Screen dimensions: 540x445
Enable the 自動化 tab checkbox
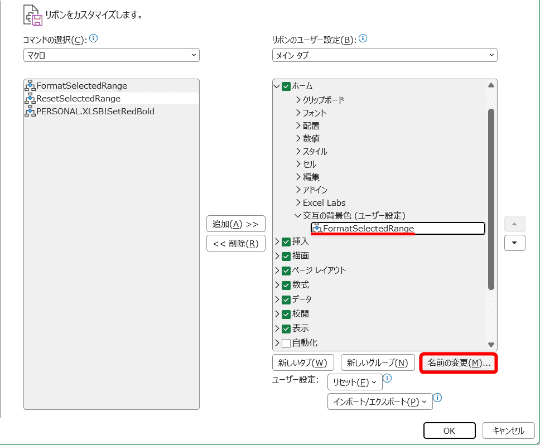[x=286, y=343]
